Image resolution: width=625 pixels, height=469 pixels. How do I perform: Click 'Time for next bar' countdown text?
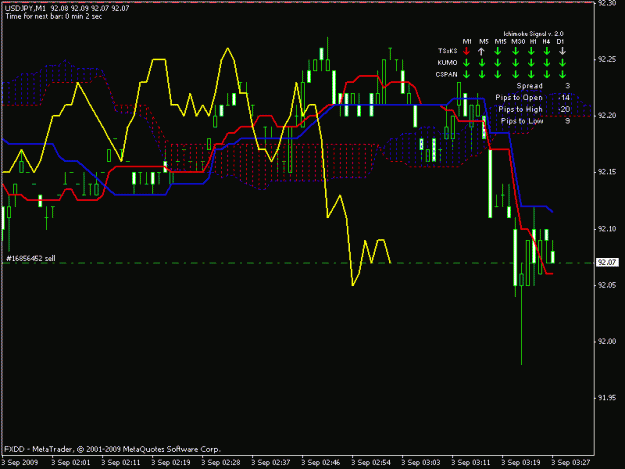click(53, 16)
